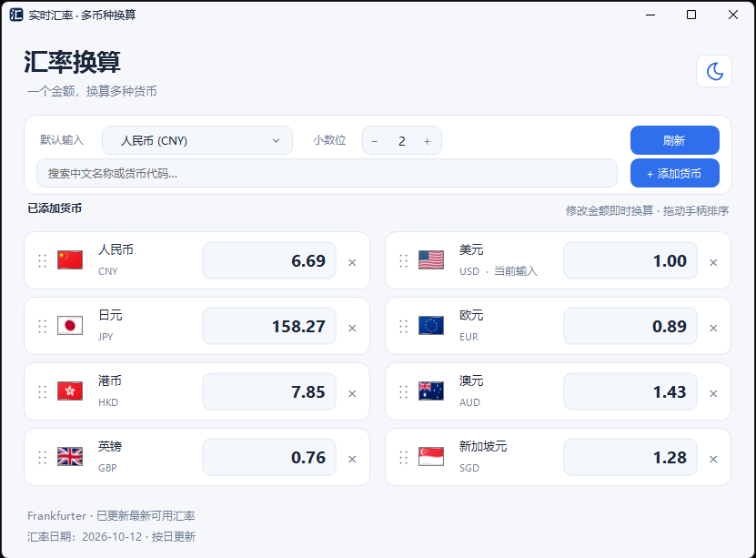Click the USD amount field showing 1.00

630,260
